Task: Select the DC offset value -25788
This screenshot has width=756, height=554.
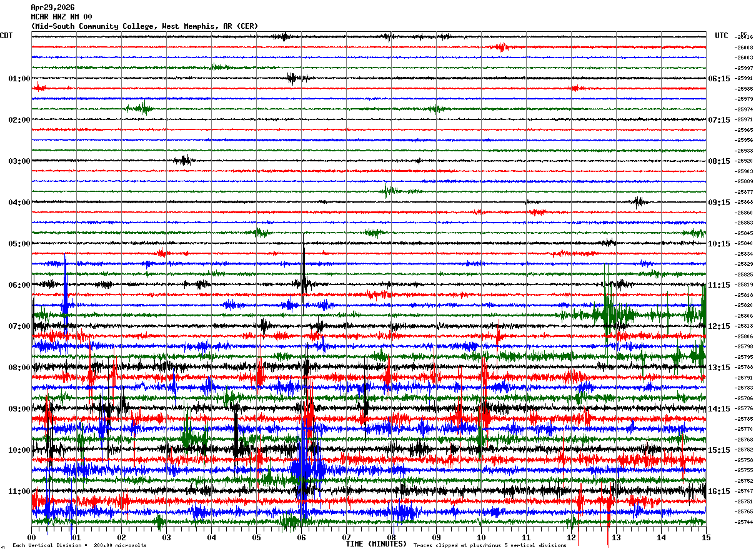Action: click(744, 367)
